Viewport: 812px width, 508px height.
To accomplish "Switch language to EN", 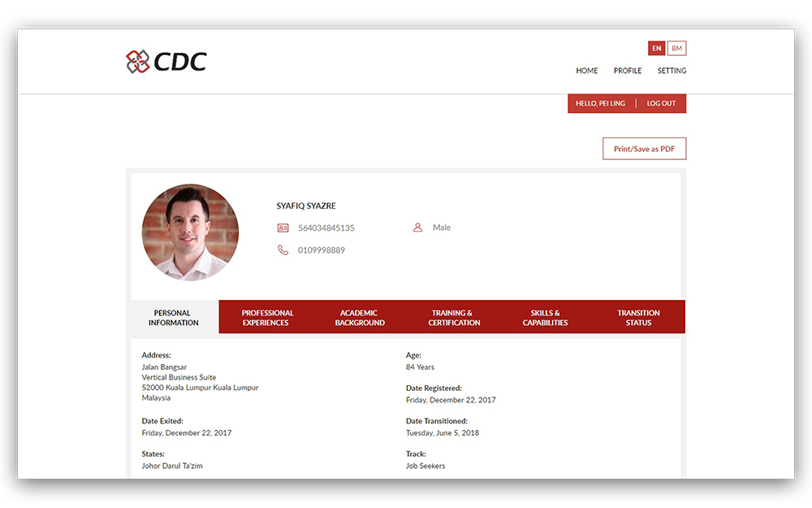I will tap(656, 49).
